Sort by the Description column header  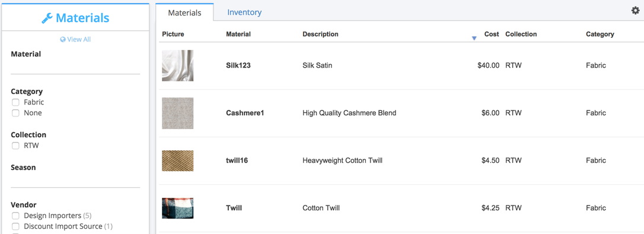pos(320,34)
